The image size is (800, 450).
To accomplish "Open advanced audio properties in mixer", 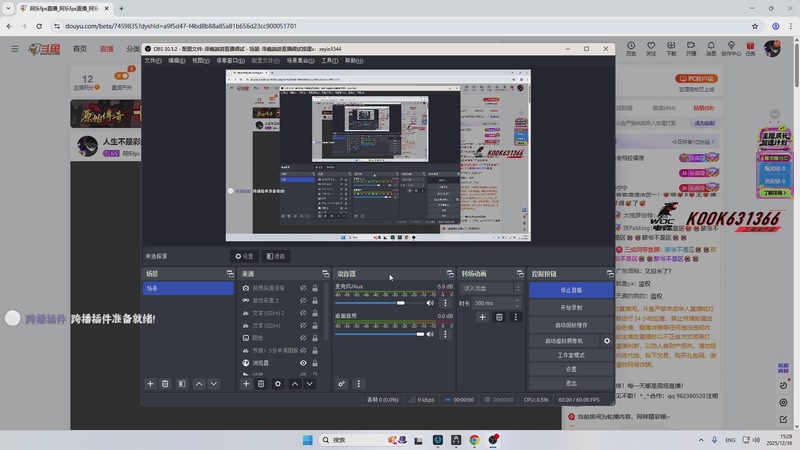I will point(341,384).
